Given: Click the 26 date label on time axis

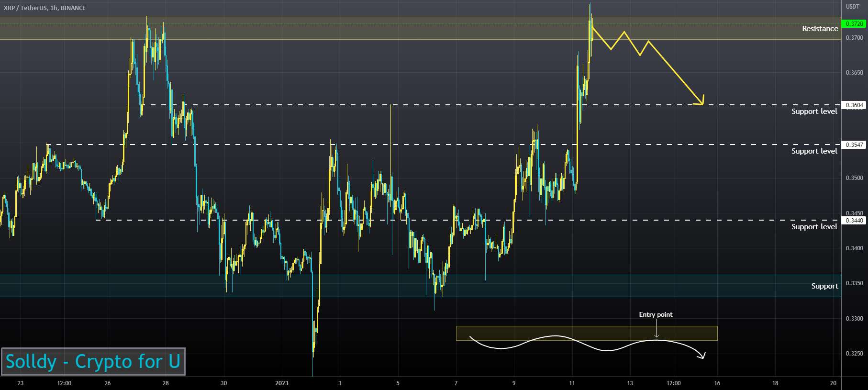Looking at the screenshot, I should click(x=107, y=383).
